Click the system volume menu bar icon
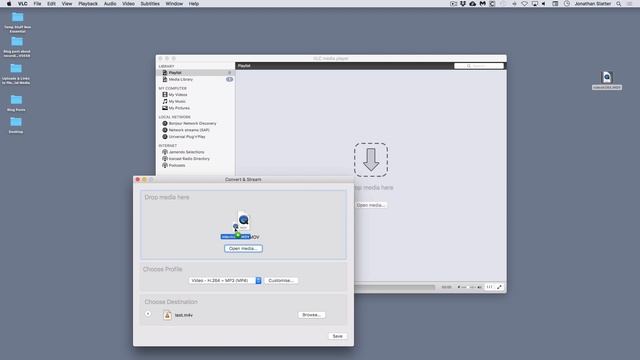This screenshot has height=360, width=640. 544,4
